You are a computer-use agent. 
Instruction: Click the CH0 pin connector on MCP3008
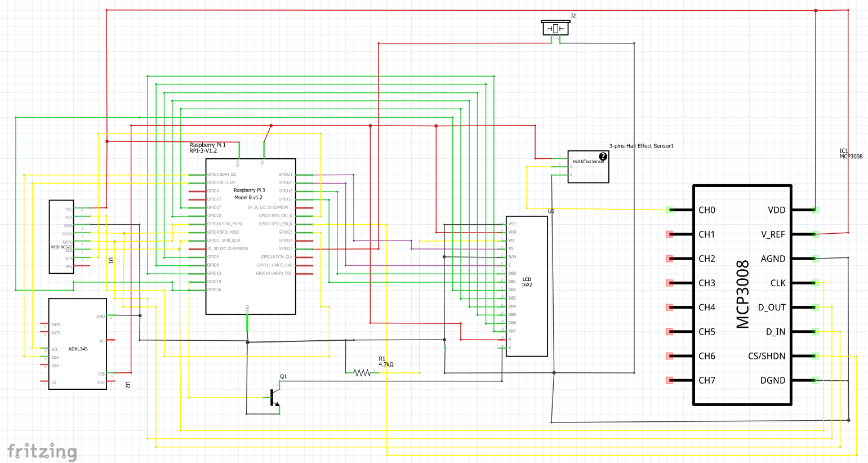(x=669, y=210)
